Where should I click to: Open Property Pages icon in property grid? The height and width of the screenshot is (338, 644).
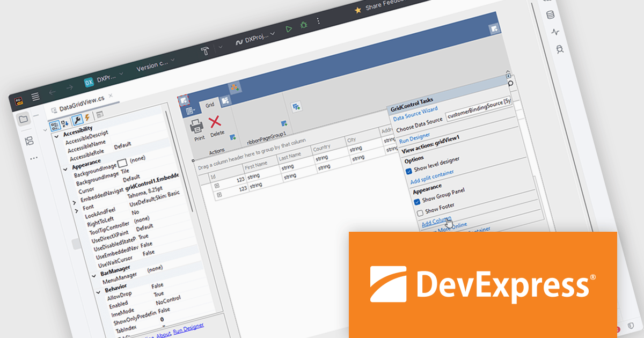(99, 114)
